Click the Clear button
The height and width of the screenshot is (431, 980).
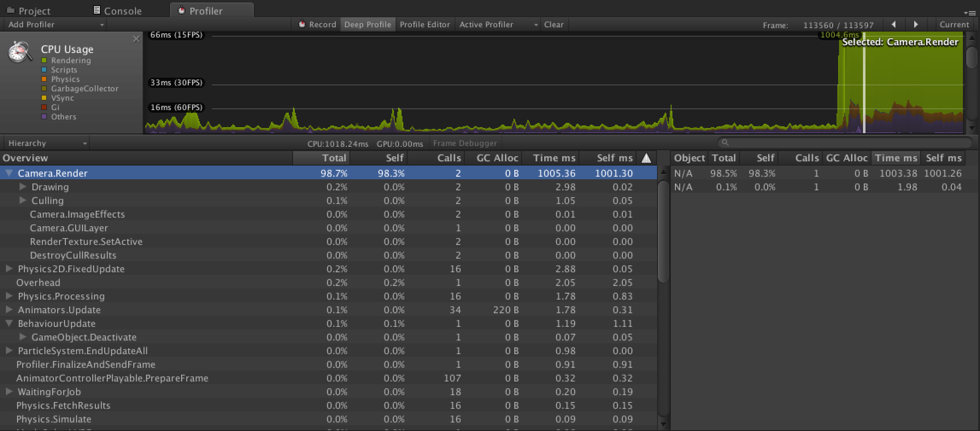pyautogui.click(x=554, y=24)
